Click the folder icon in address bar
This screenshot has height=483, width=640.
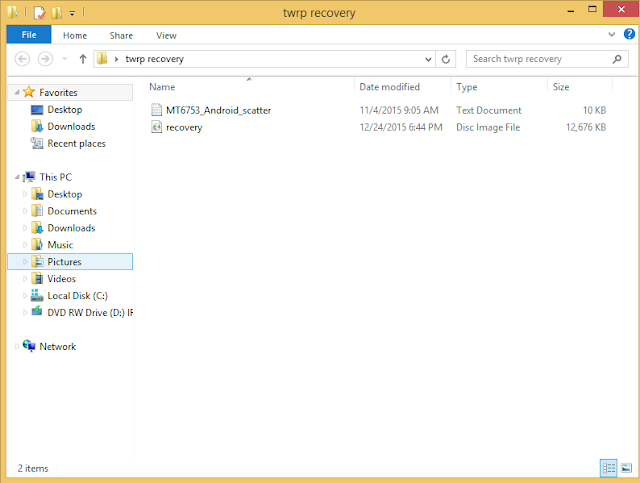[x=102, y=59]
